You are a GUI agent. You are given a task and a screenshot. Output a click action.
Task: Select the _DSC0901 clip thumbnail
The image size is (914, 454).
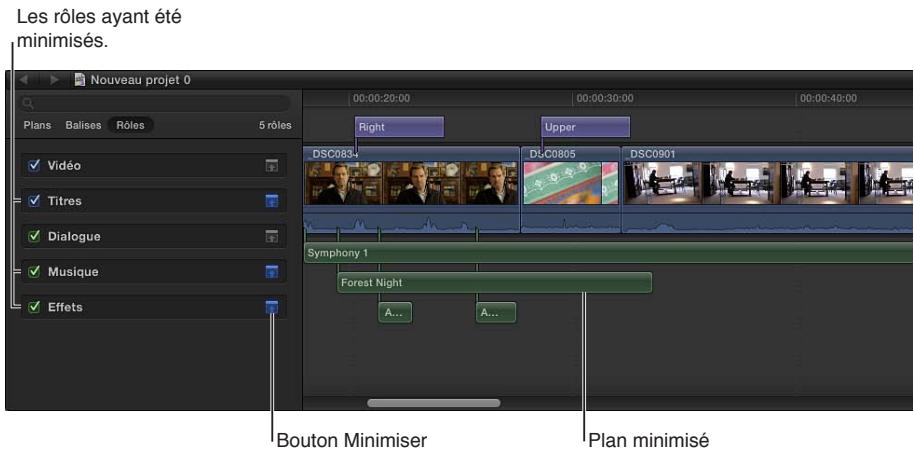click(x=768, y=183)
